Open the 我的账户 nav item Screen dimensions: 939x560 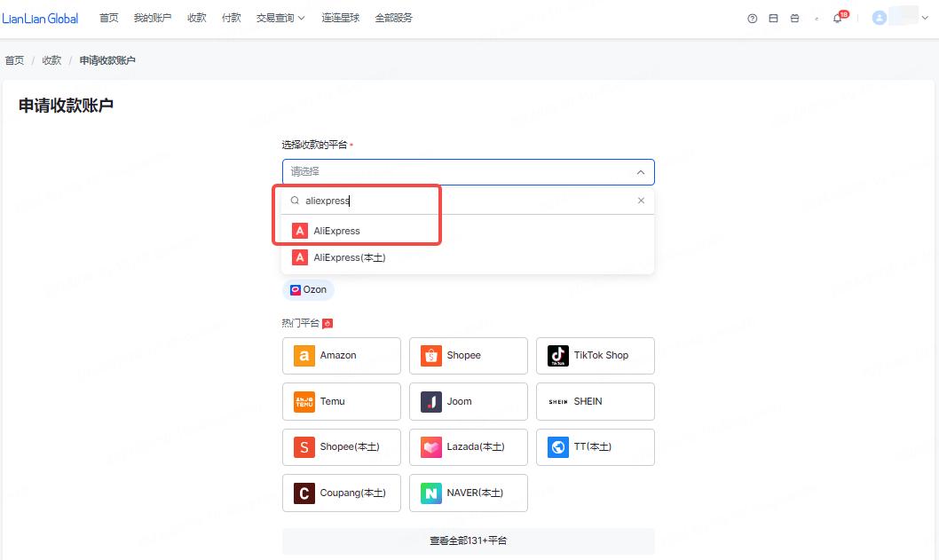(x=153, y=18)
